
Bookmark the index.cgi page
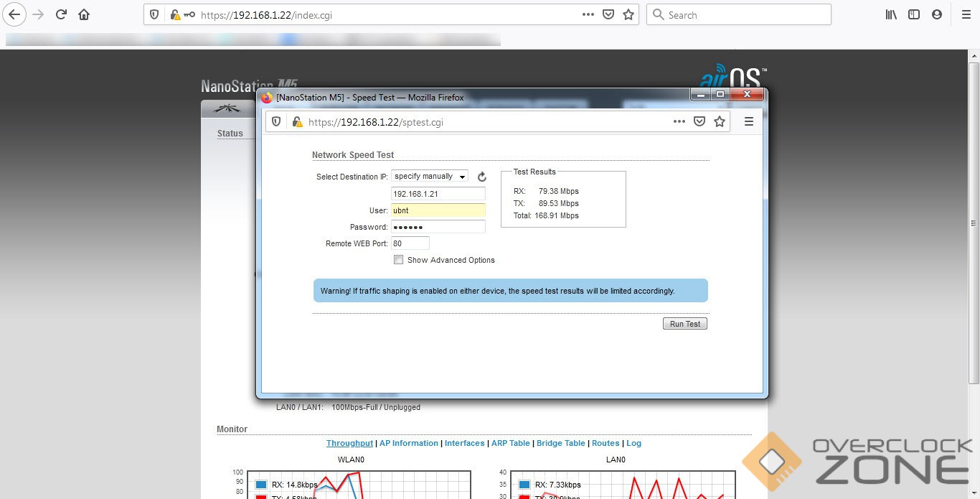[628, 14]
